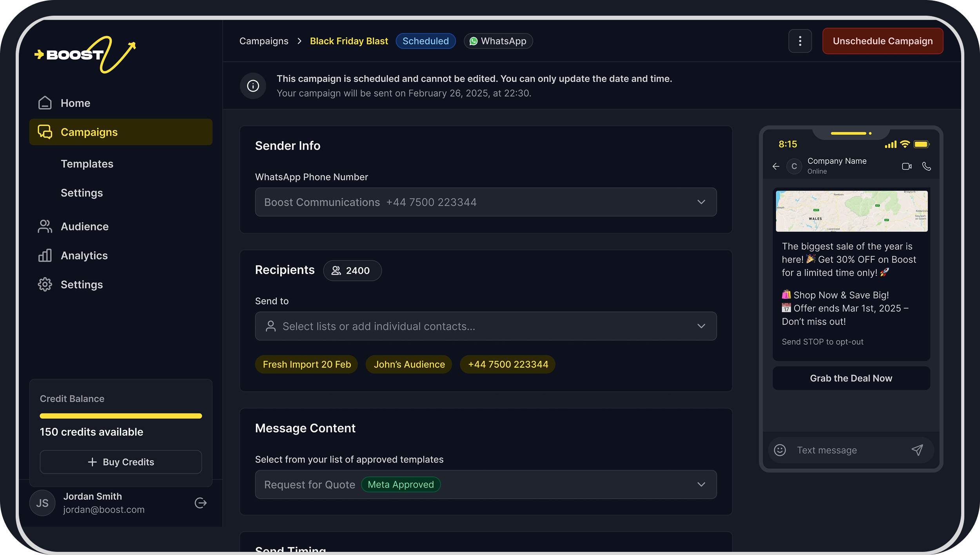Click the recipients count people icon
This screenshot has height=555, width=980.
(336, 270)
